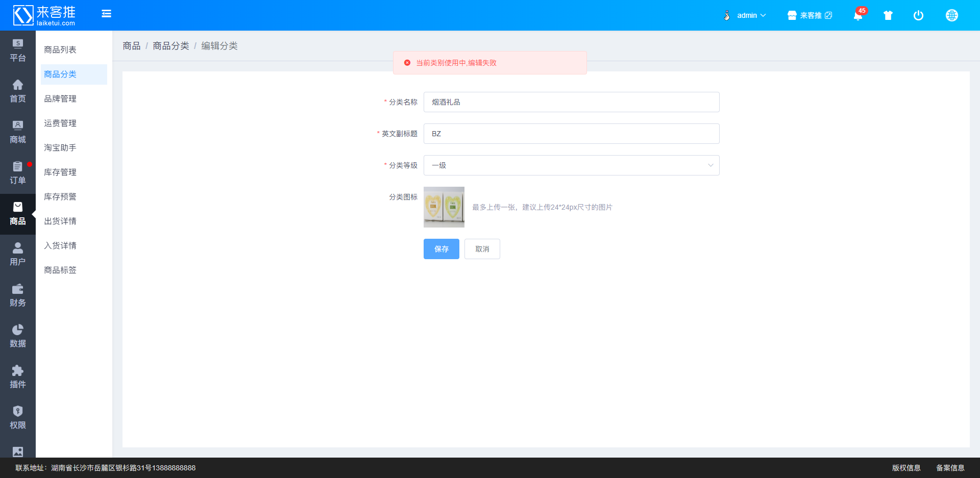Click the 保存 save button
The height and width of the screenshot is (478, 980).
[x=442, y=249]
